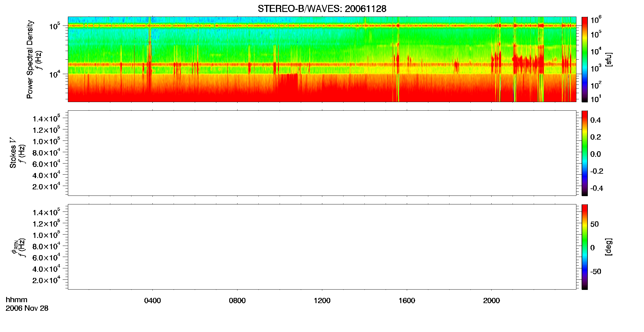Click the phi RTN degrees color bar

click(585, 247)
